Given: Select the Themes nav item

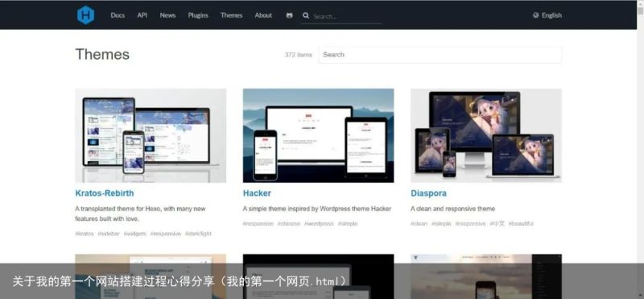Looking at the screenshot, I should click(231, 15).
